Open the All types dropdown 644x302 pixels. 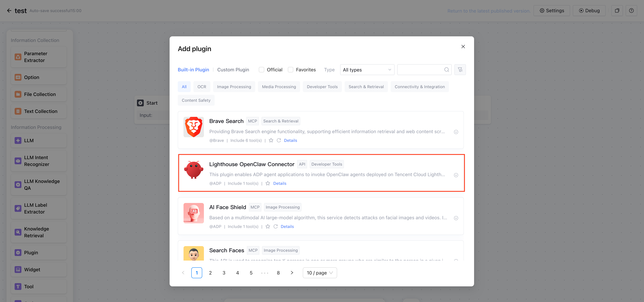click(x=367, y=70)
